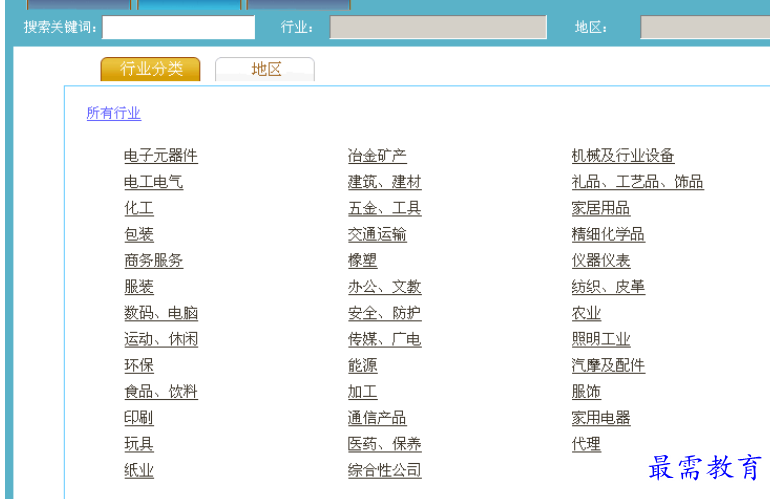
Task: Select the 商务服务 category
Action: [x=154, y=260]
